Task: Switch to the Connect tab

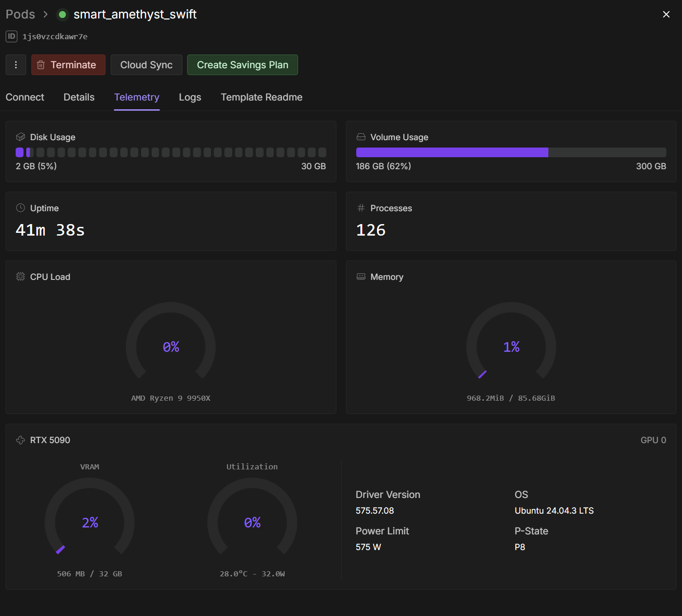Action: (x=25, y=97)
